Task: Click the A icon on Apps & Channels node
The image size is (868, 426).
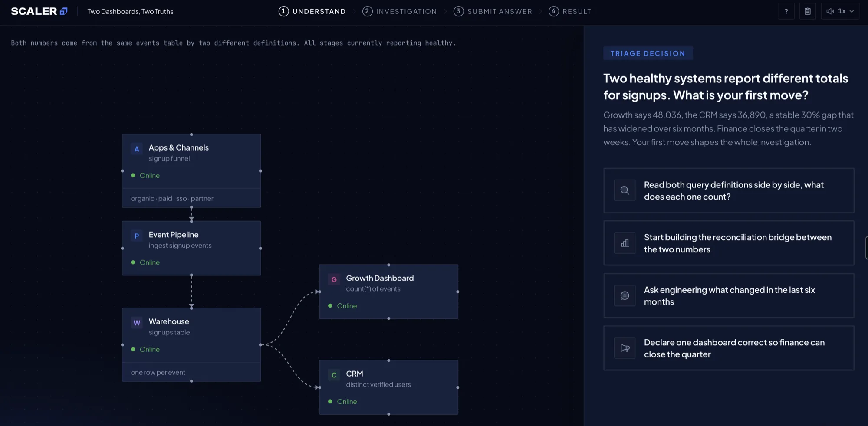Action: [x=137, y=149]
